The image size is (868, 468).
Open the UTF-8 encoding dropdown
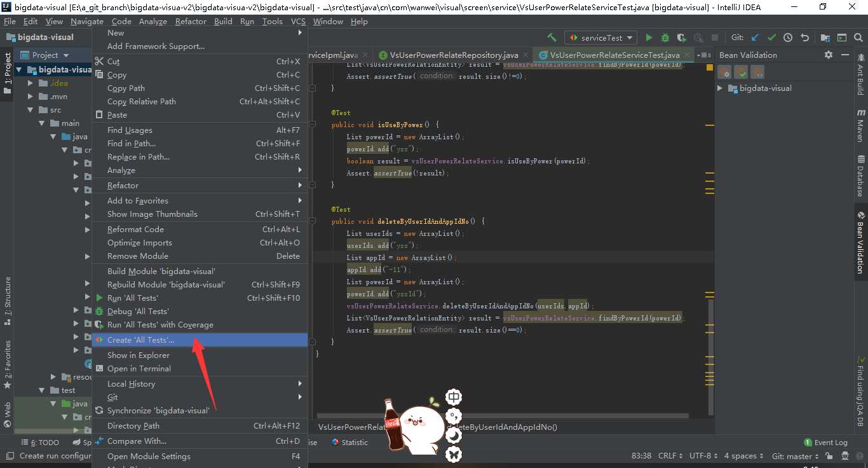click(703, 456)
